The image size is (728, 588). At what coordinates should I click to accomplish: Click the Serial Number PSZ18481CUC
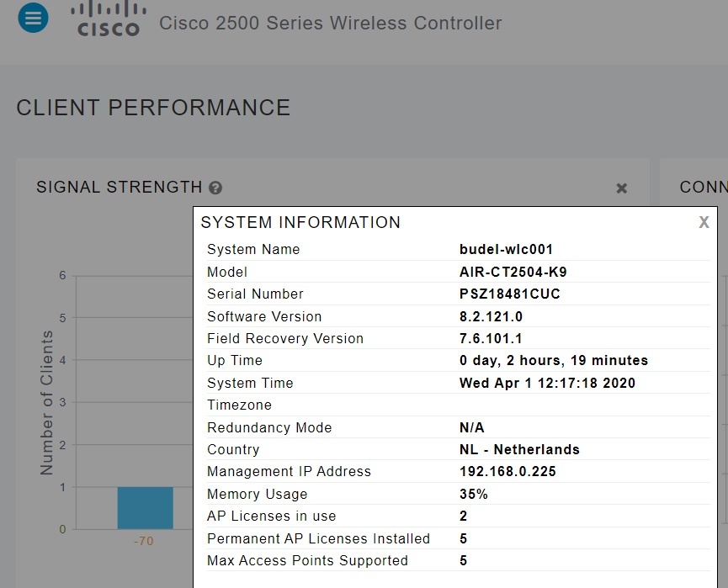pyautogui.click(x=509, y=294)
